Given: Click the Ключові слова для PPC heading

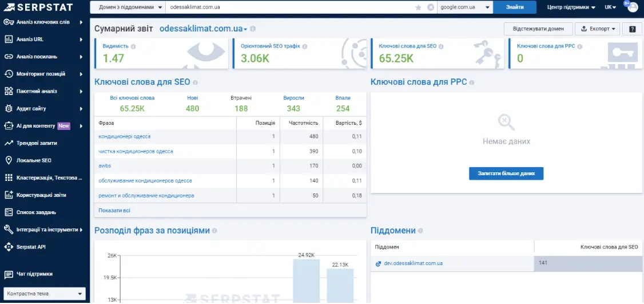Looking at the screenshot, I should coord(419,82).
